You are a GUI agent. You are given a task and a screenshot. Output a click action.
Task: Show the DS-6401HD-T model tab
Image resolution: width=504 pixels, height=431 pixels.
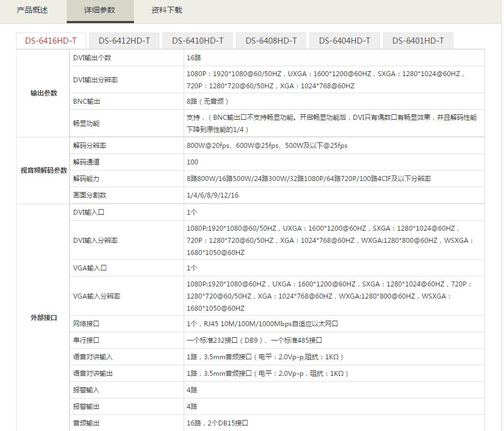point(417,41)
